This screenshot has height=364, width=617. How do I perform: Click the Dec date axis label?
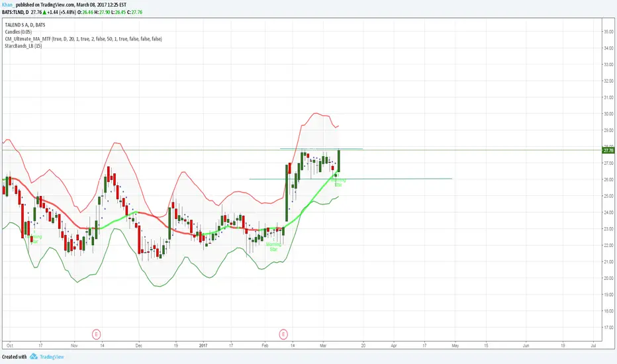click(x=138, y=345)
